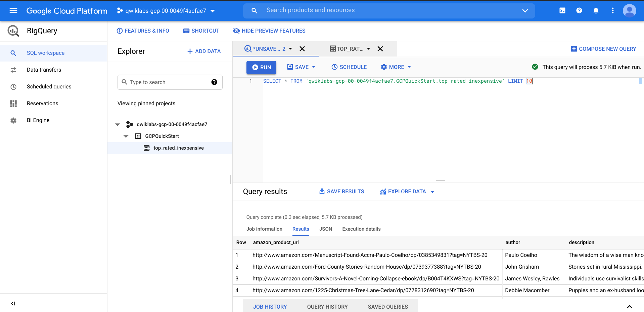Click Save Results
644x312 pixels.
[x=341, y=192]
